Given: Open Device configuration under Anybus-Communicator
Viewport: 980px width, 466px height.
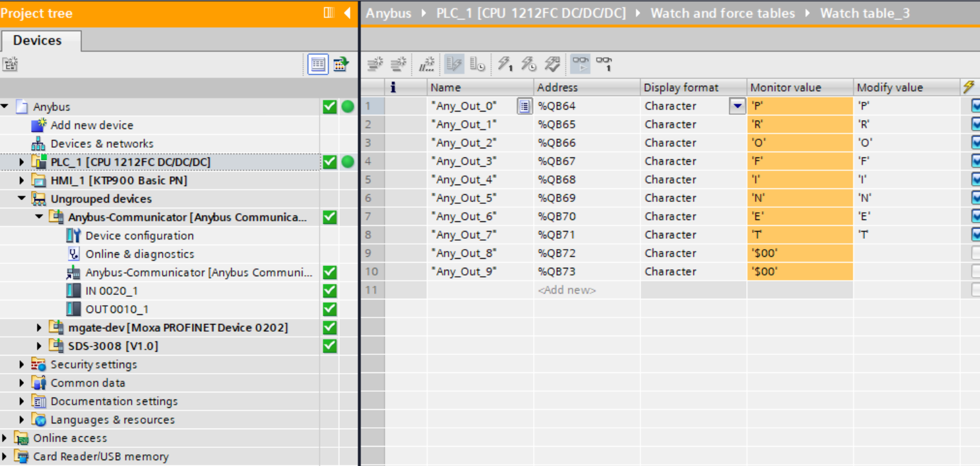Looking at the screenshot, I should pyautogui.click(x=139, y=236).
